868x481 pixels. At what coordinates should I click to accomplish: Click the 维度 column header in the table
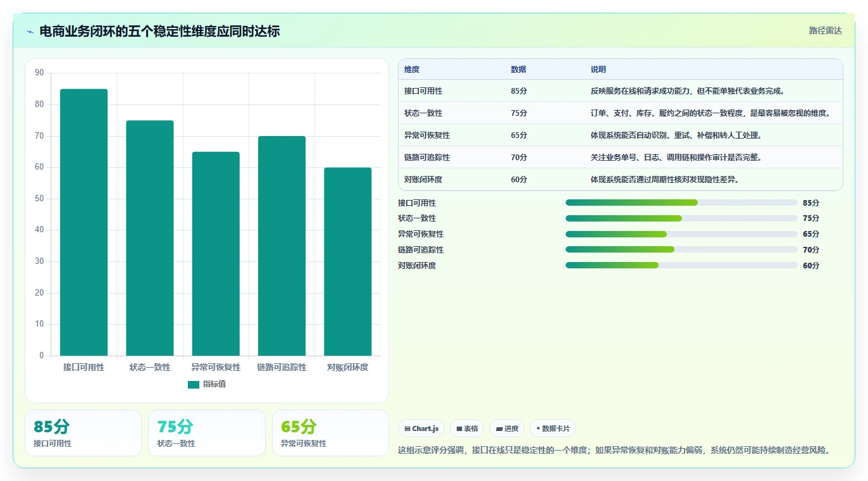[412, 70]
